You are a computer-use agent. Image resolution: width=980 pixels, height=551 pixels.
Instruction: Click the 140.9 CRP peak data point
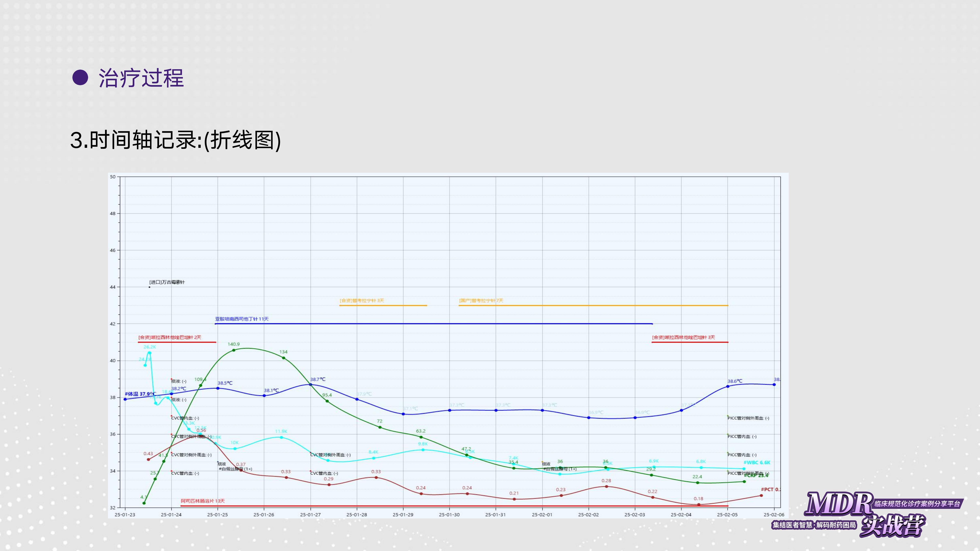point(234,350)
